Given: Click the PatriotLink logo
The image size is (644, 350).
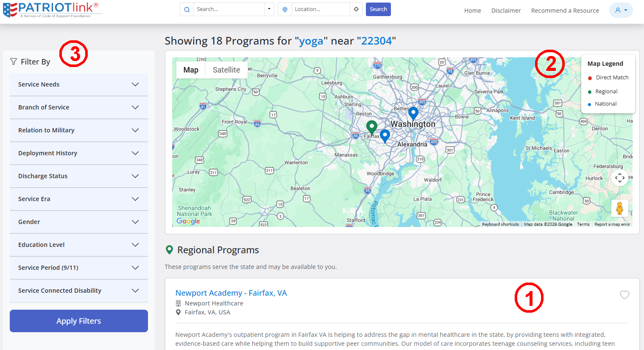Looking at the screenshot, I should [52, 10].
